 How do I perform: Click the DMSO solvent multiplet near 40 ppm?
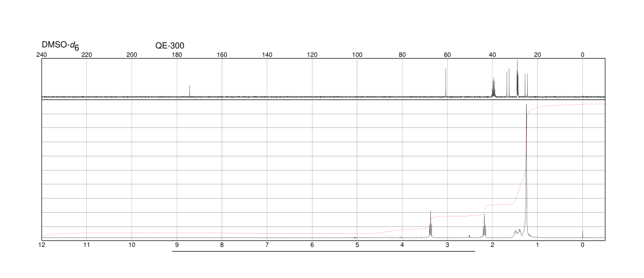pyautogui.click(x=493, y=87)
